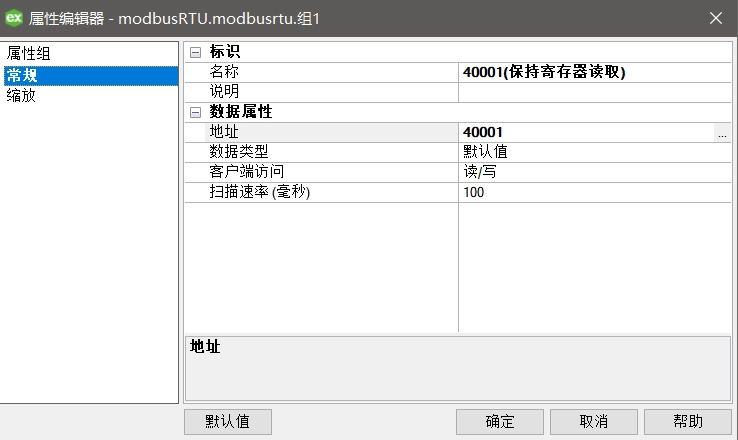Click the 数据属性 section heading
This screenshot has height=440, width=738.
241,112
